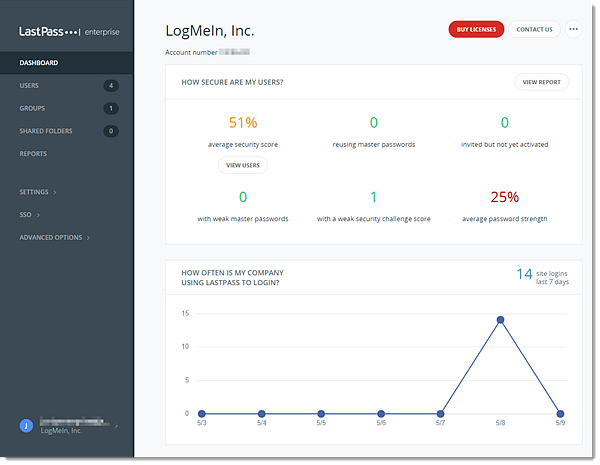Click the 14 site logins count

[x=524, y=274]
